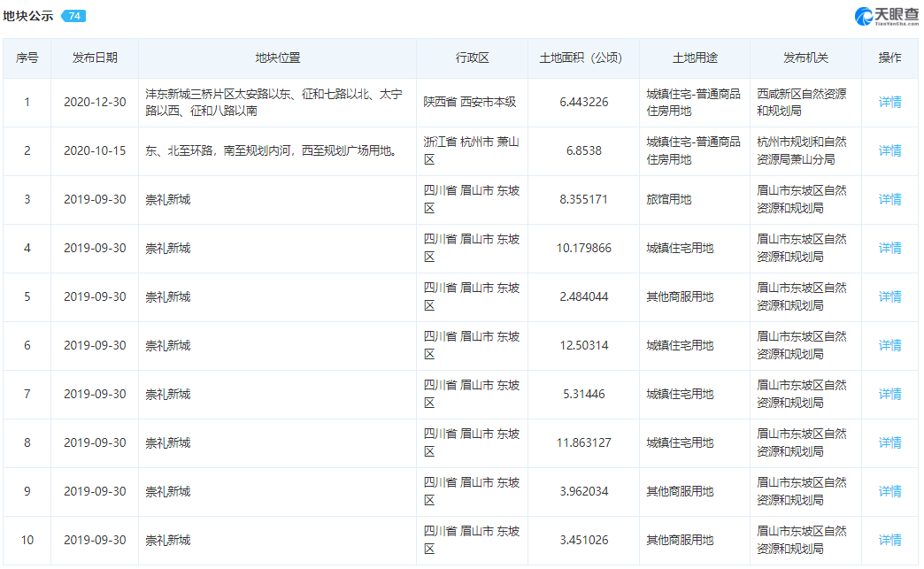Click the 地块公示 section title
The width and height of the screenshot is (924, 569).
28,16
